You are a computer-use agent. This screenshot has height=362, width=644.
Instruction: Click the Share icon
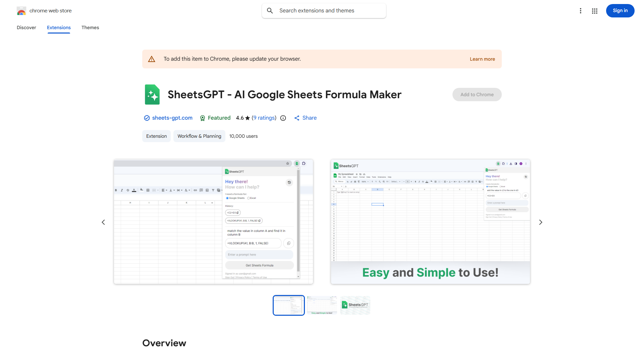click(297, 118)
